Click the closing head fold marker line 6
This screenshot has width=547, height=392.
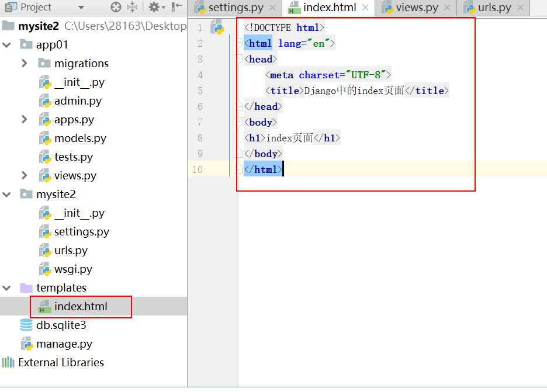tap(238, 106)
